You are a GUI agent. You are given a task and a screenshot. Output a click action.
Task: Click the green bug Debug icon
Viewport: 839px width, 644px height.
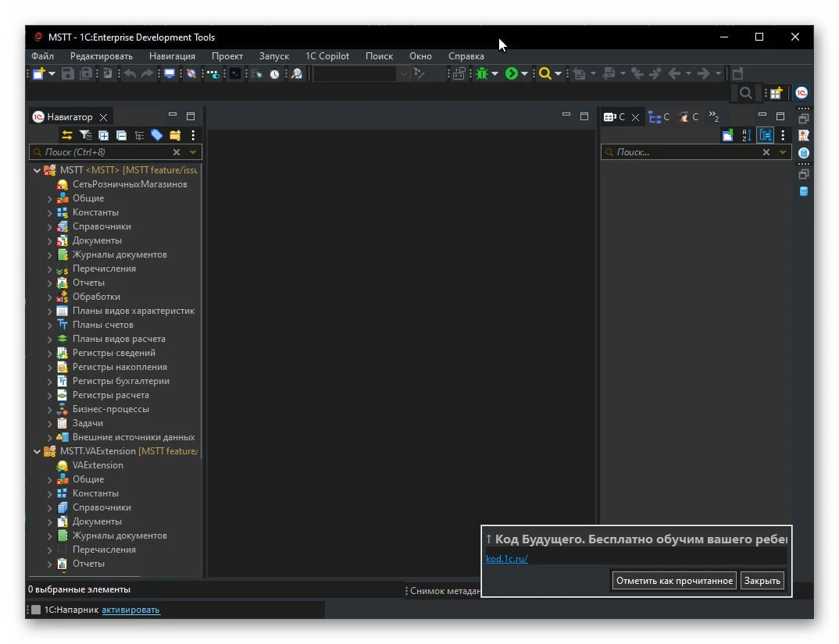click(482, 74)
